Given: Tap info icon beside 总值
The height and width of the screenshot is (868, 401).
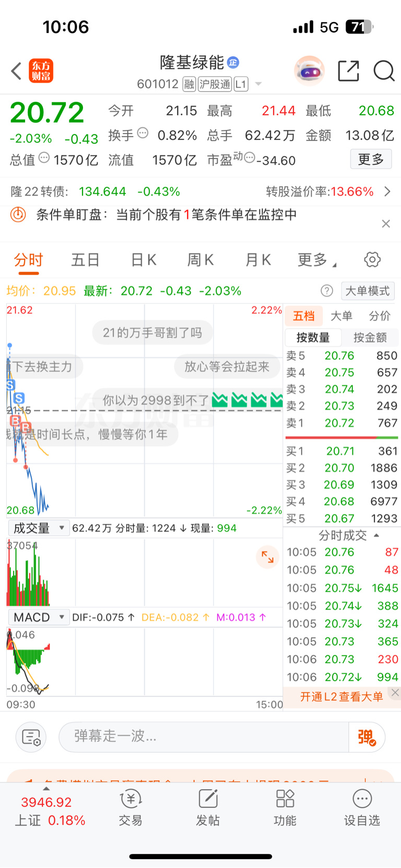Looking at the screenshot, I should [x=44, y=158].
